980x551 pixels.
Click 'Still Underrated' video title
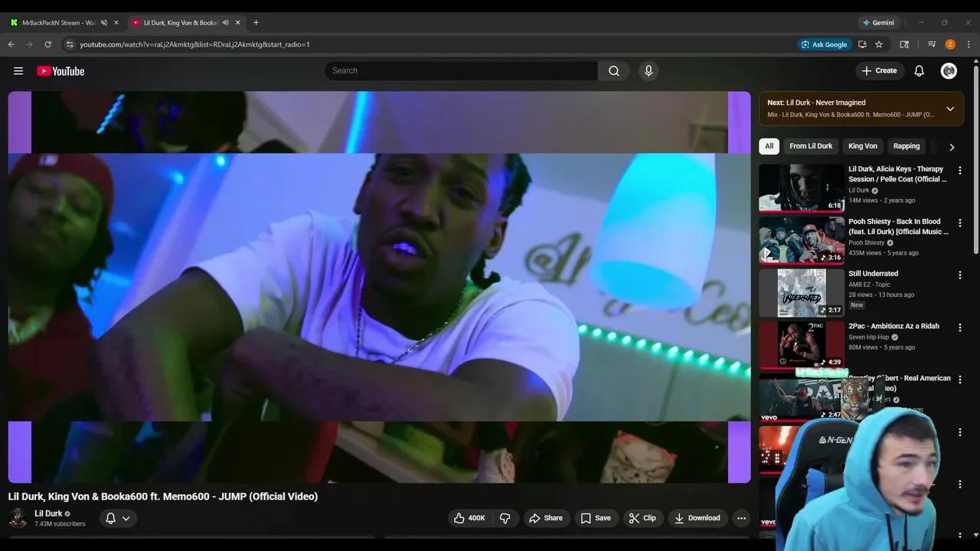[x=873, y=274]
